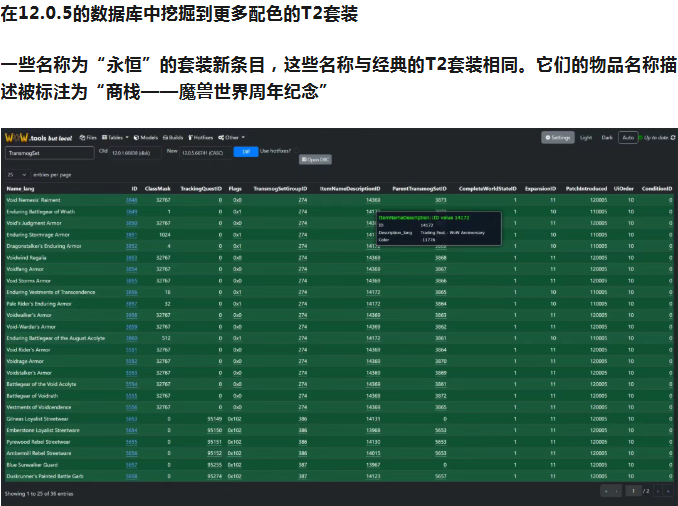Switch theme to Dark
This screenshot has width=678, height=506.
coord(607,137)
